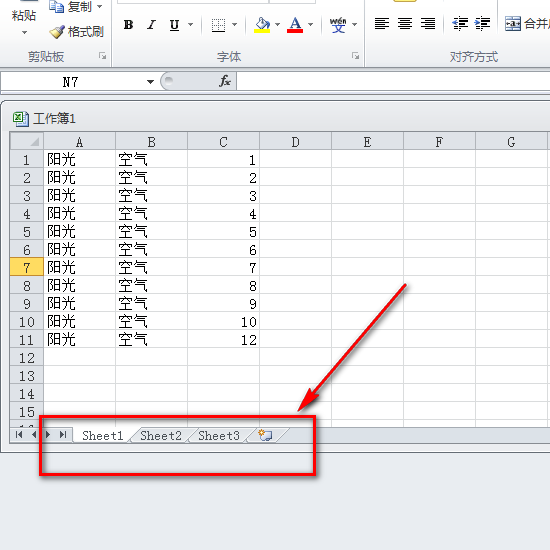The image size is (550, 550).
Task: Switch to the Sheet2 tab
Action: (x=161, y=436)
